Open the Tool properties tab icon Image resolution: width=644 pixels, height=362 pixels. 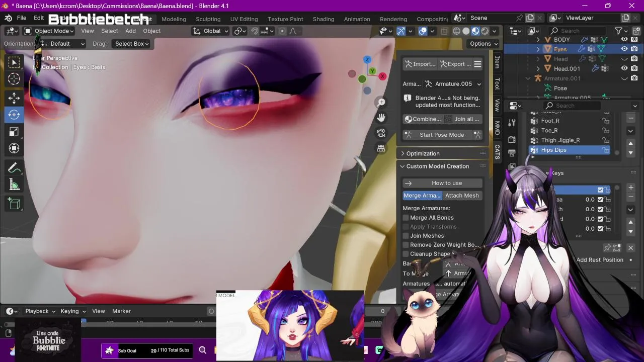coord(512,122)
